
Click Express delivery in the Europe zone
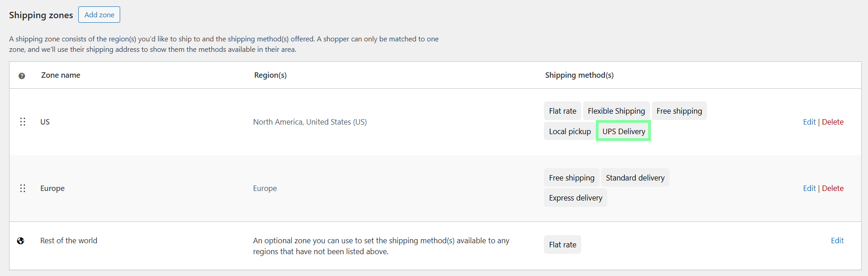click(575, 197)
